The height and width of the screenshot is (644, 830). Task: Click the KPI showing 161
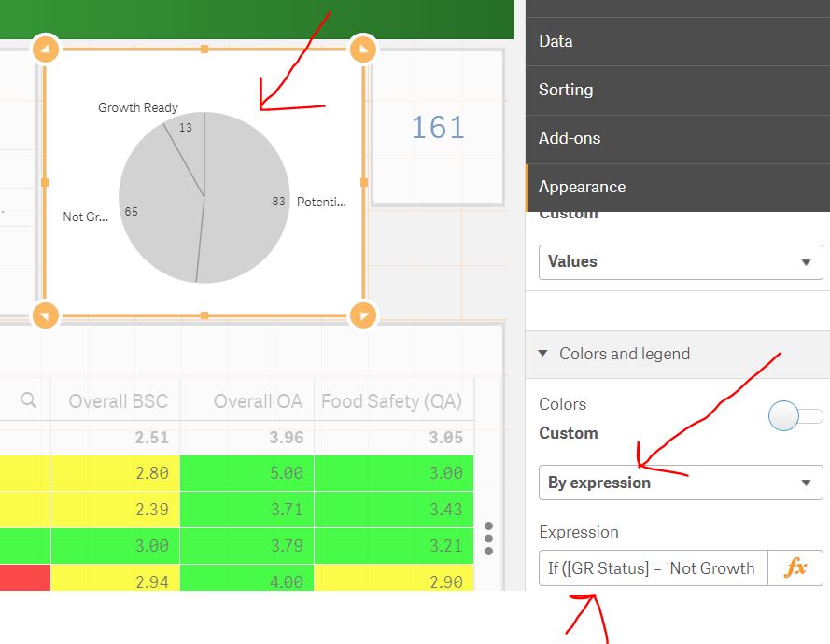(x=437, y=128)
